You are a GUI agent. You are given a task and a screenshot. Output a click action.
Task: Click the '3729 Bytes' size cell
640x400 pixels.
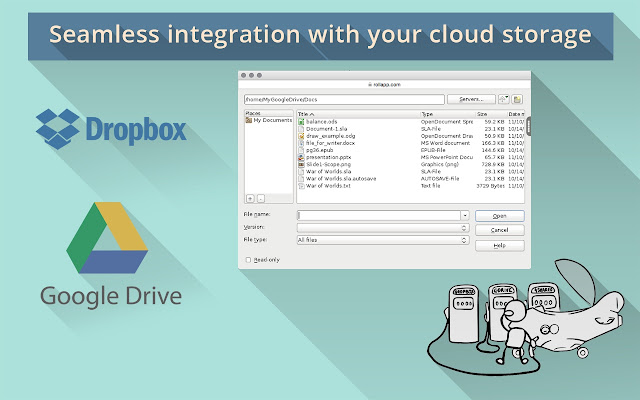point(491,186)
